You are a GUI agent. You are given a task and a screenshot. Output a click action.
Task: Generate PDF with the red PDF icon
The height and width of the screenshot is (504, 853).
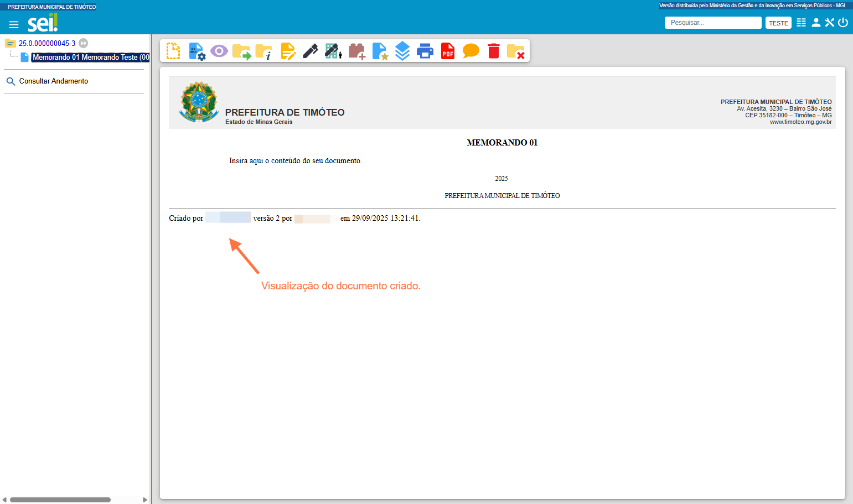tap(448, 51)
